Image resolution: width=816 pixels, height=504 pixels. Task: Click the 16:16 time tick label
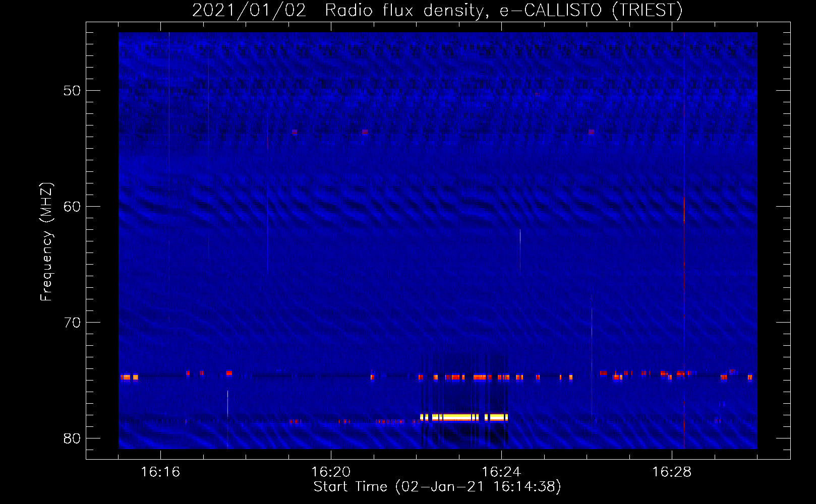point(160,472)
